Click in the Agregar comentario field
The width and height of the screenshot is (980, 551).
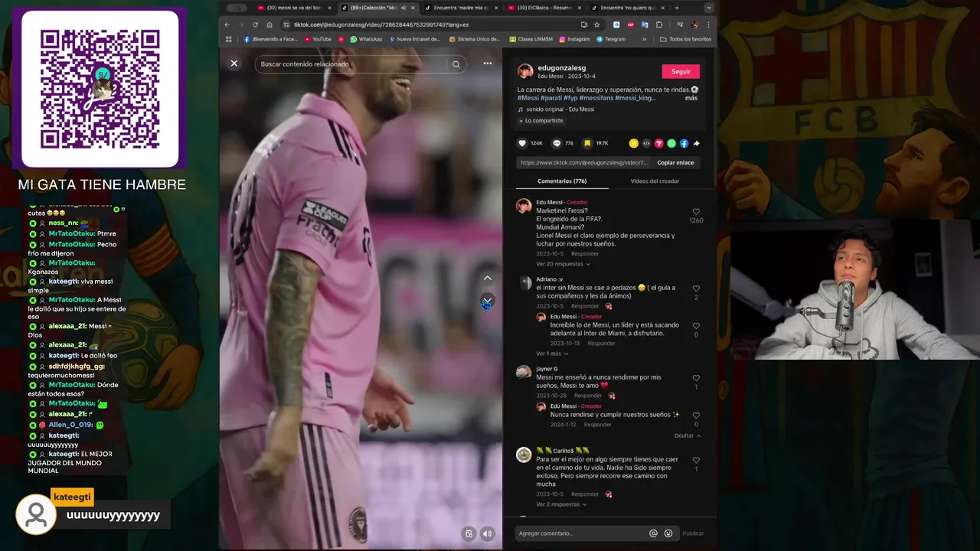582,533
